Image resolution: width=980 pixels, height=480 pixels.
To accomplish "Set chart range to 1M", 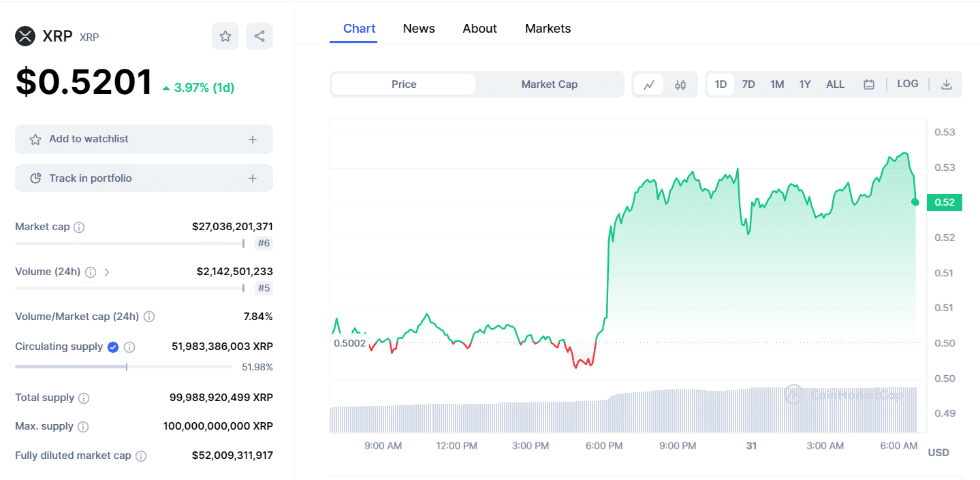I will coord(777,84).
